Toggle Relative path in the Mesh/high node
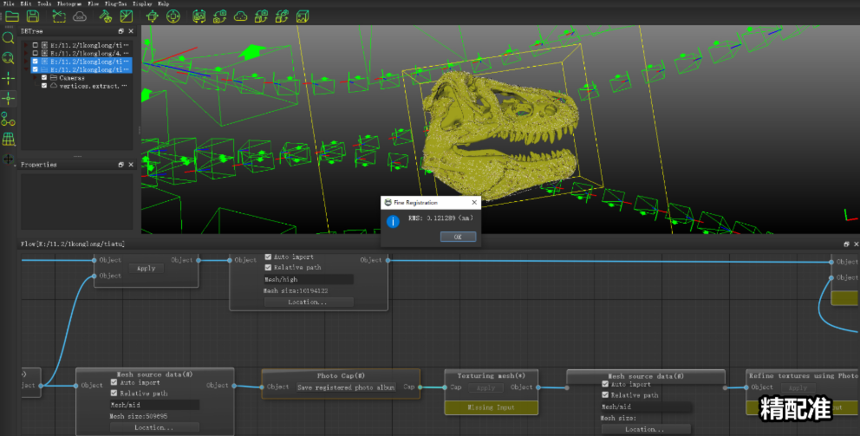Viewport: 860px width, 436px height. [268, 267]
